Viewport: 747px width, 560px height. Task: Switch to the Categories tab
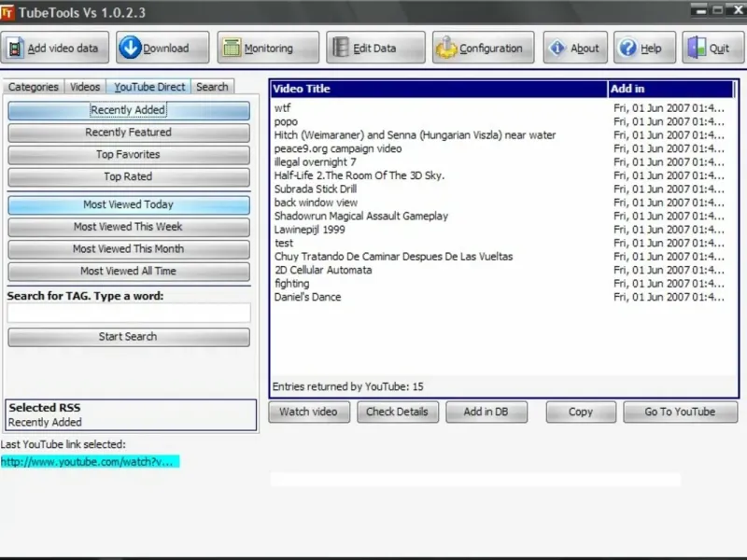click(x=34, y=87)
